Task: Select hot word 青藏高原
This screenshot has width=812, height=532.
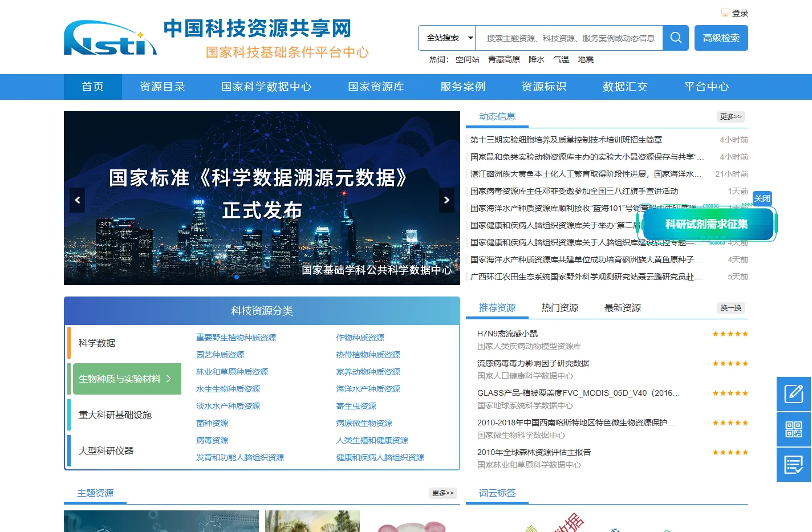Action: click(504, 59)
